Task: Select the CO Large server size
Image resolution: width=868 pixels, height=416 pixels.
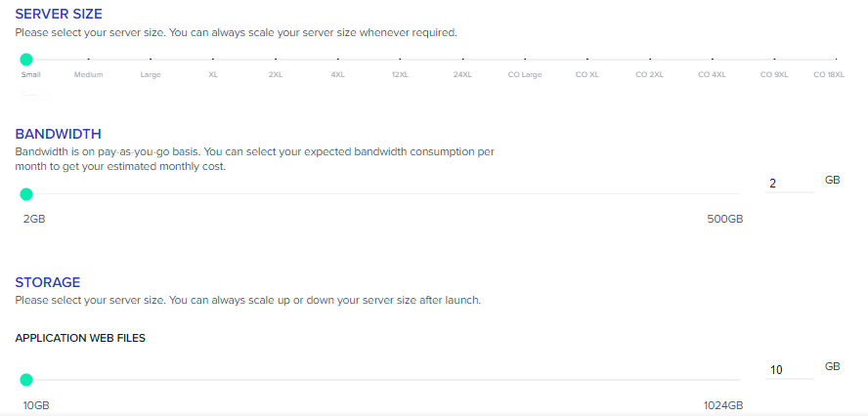Action: pyautogui.click(x=525, y=74)
